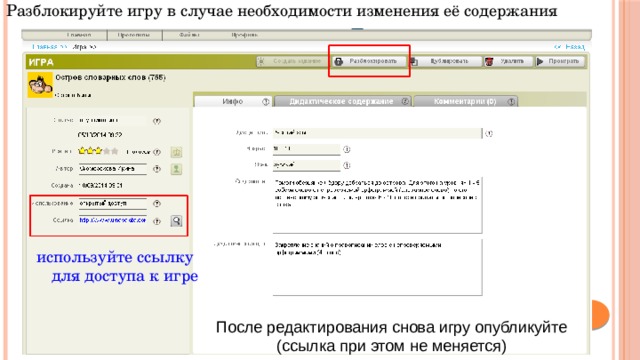Click the three-star rating

pos(98,151)
